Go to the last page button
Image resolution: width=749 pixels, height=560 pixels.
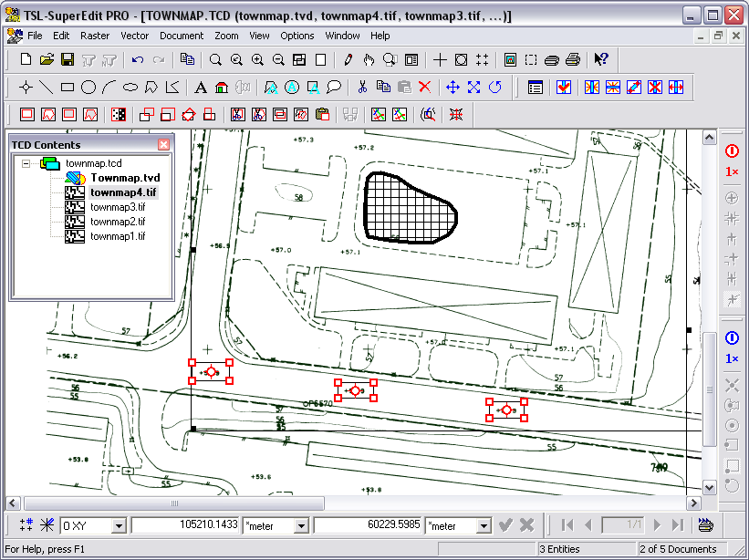coord(677,525)
